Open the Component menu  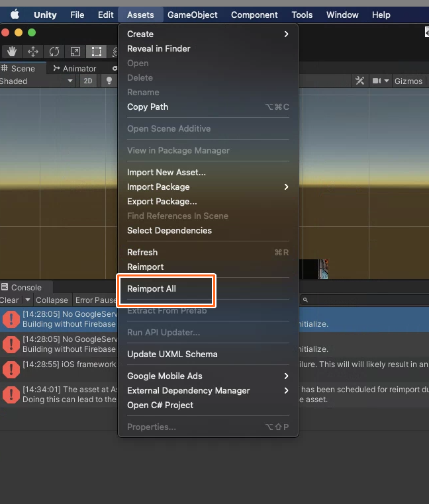pyautogui.click(x=254, y=15)
